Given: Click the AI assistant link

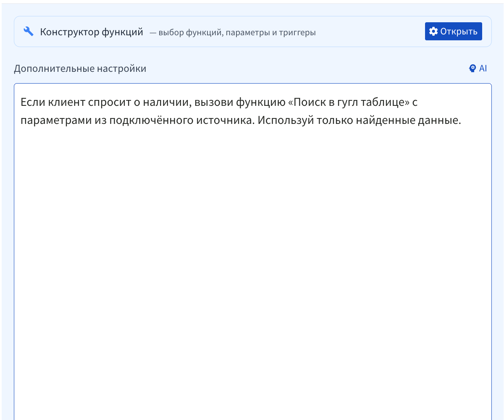Looking at the screenshot, I should (x=478, y=68).
